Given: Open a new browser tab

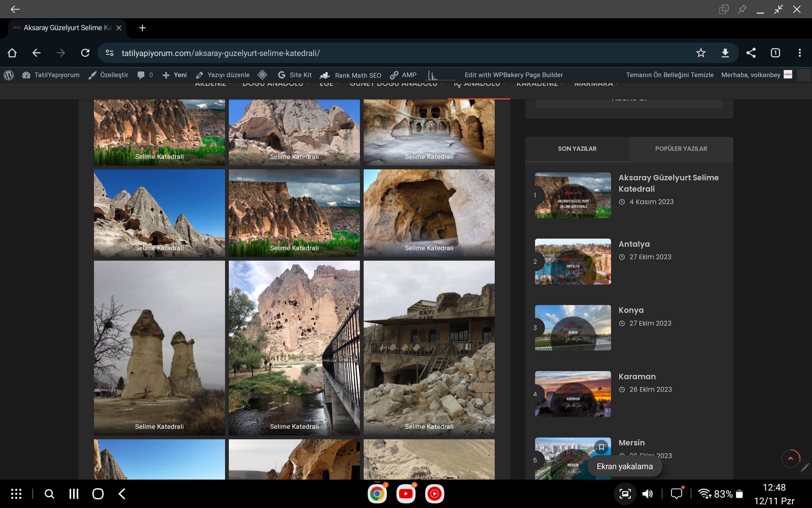Looking at the screenshot, I should 142,28.
